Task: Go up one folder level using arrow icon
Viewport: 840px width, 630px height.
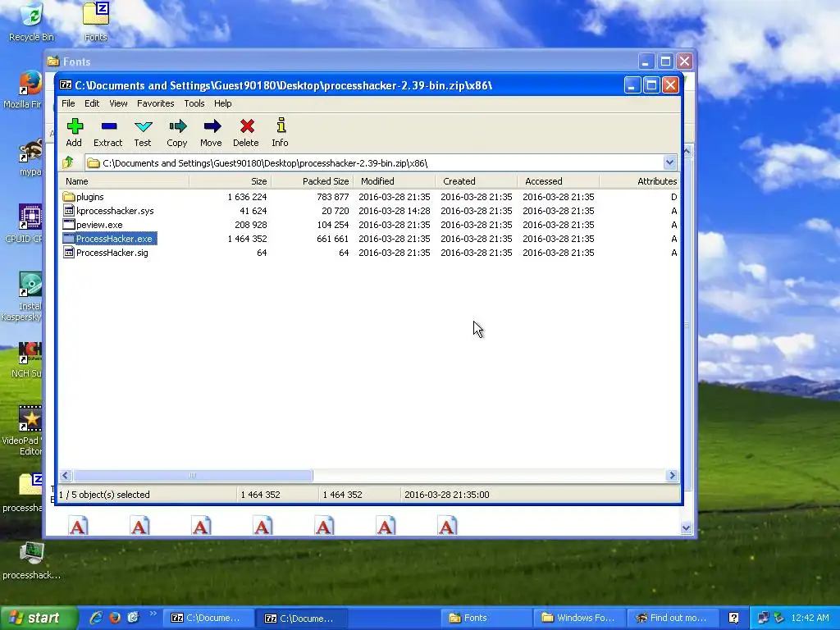Action: click(x=68, y=162)
